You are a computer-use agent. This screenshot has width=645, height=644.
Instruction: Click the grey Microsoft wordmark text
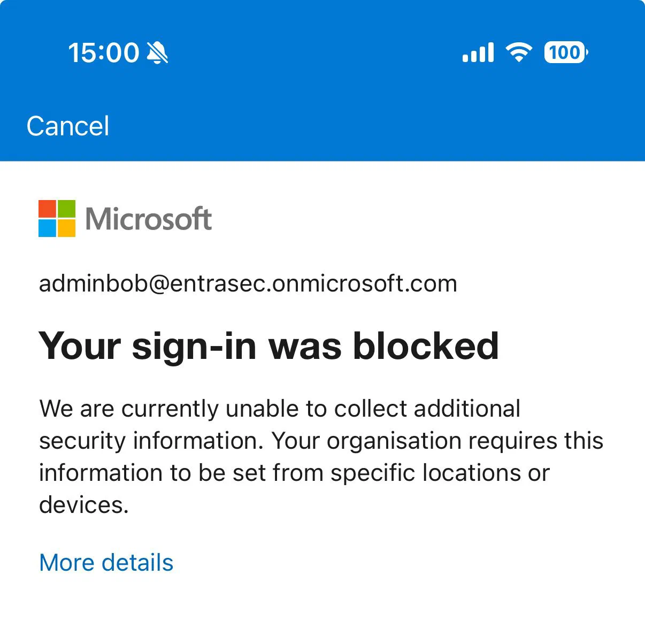149,219
